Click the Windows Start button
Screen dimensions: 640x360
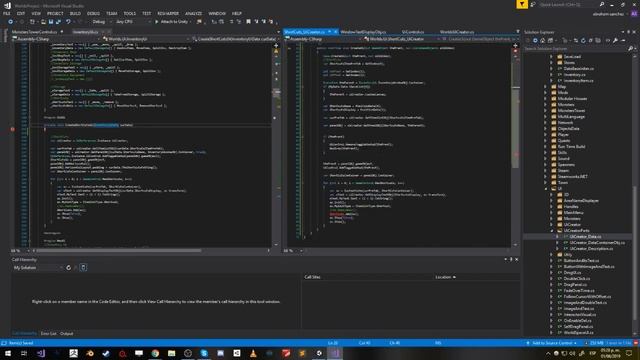[7, 353]
